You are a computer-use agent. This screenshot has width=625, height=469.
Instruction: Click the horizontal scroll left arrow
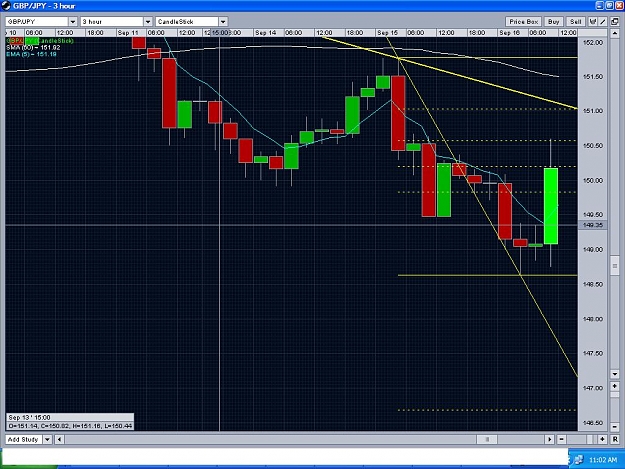click(59, 439)
